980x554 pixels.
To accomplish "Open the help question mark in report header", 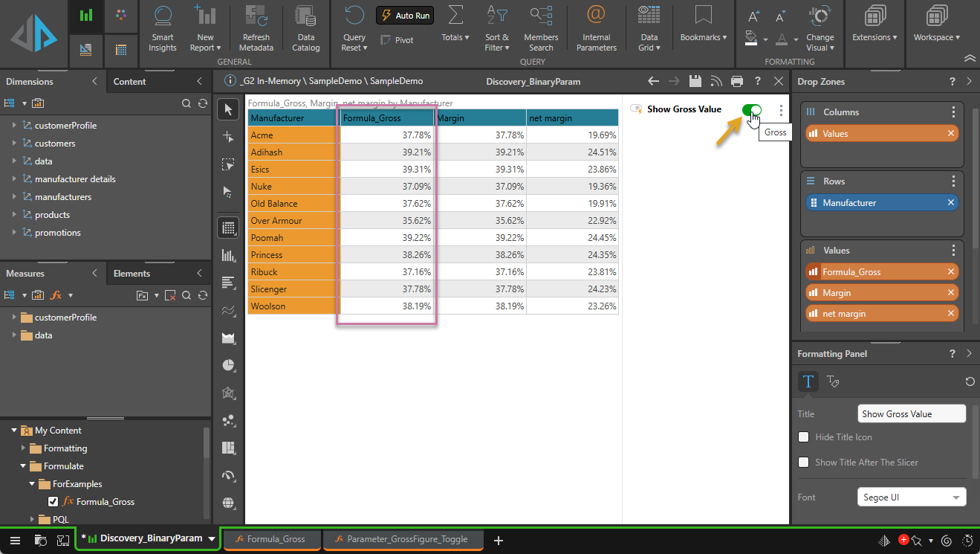I will coord(758,82).
